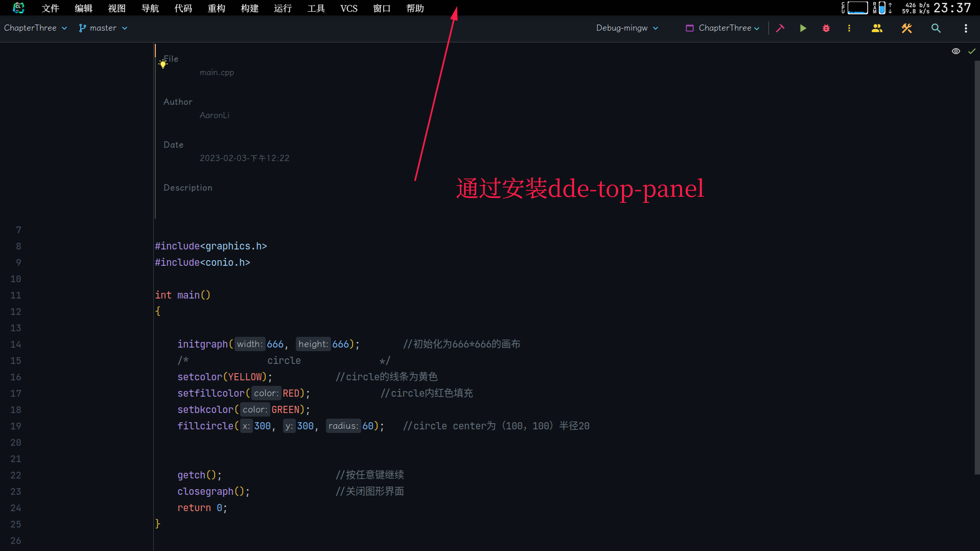
Task: Open more run actions yellow dots menu
Action: pos(849,28)
